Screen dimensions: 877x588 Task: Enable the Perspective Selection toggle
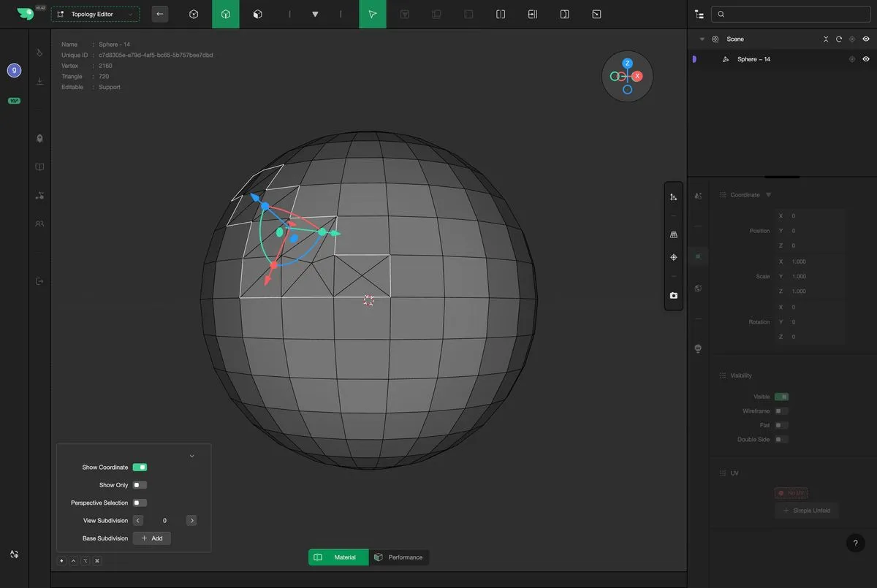point(140,503)
